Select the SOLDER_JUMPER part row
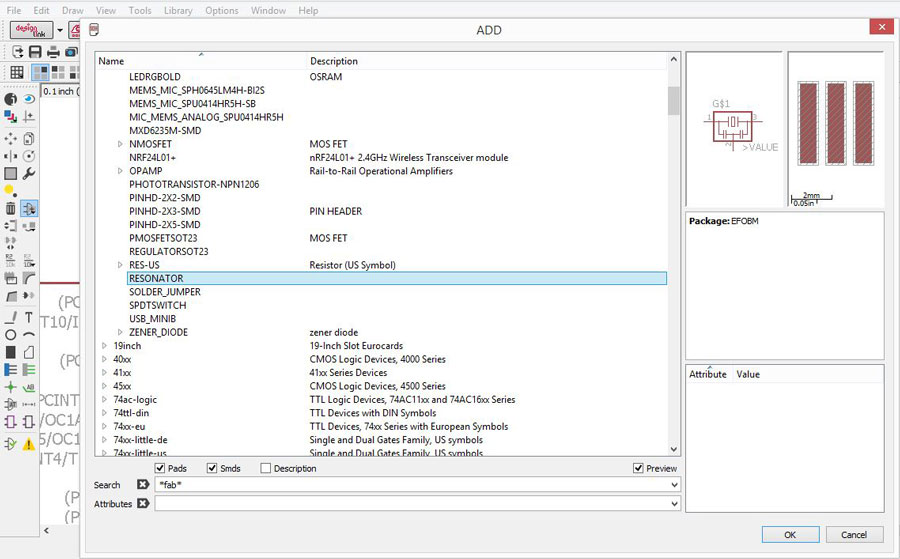This screenshot has height=559, width=900. pos(397,292)
